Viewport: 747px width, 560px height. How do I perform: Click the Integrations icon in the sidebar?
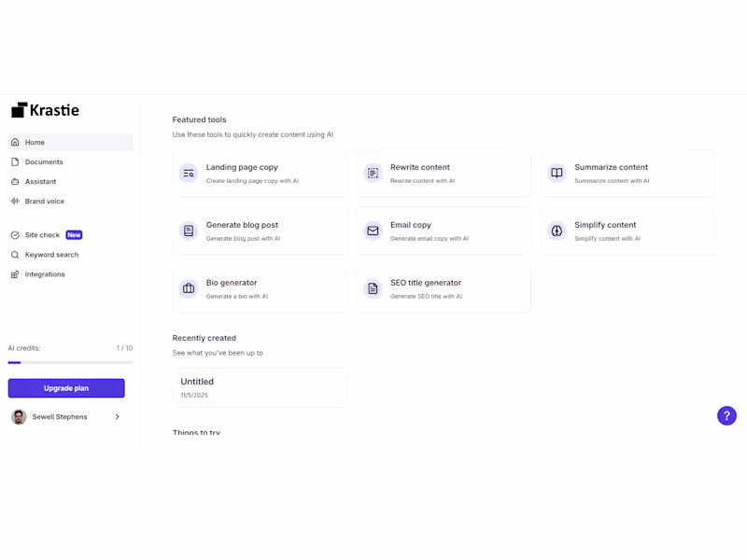16,273
